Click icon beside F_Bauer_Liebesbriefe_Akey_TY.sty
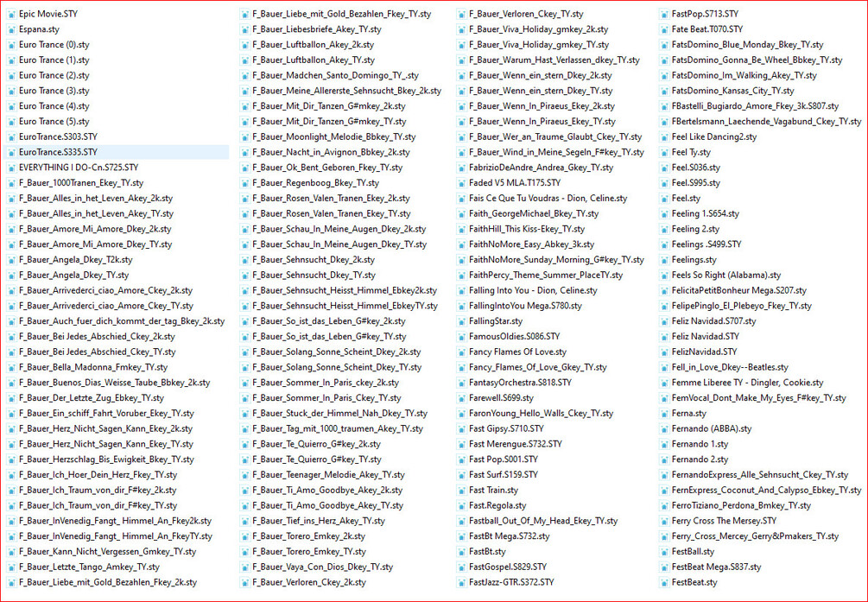Screen dimensions: 868x602 [244, 29]
